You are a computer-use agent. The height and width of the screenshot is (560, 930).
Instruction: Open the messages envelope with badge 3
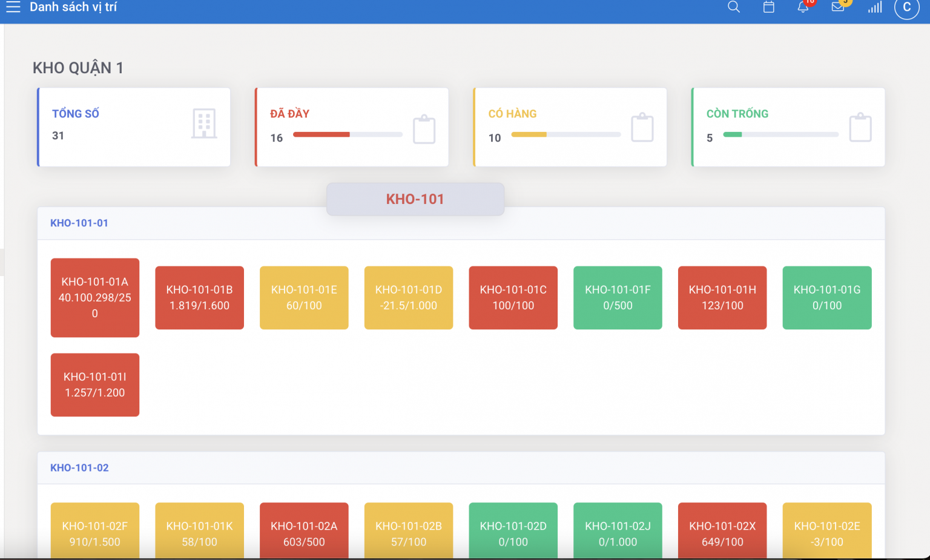click(x=837, y=7)
